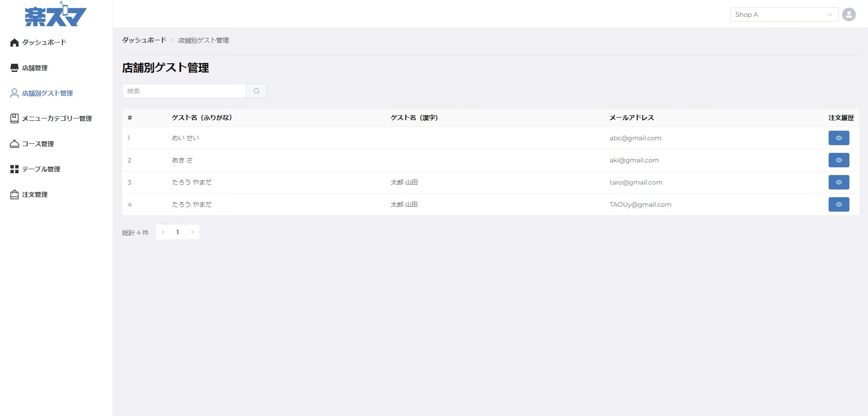Open the user avatar profile icon
The image size is (868, 417).
[849, 14]
